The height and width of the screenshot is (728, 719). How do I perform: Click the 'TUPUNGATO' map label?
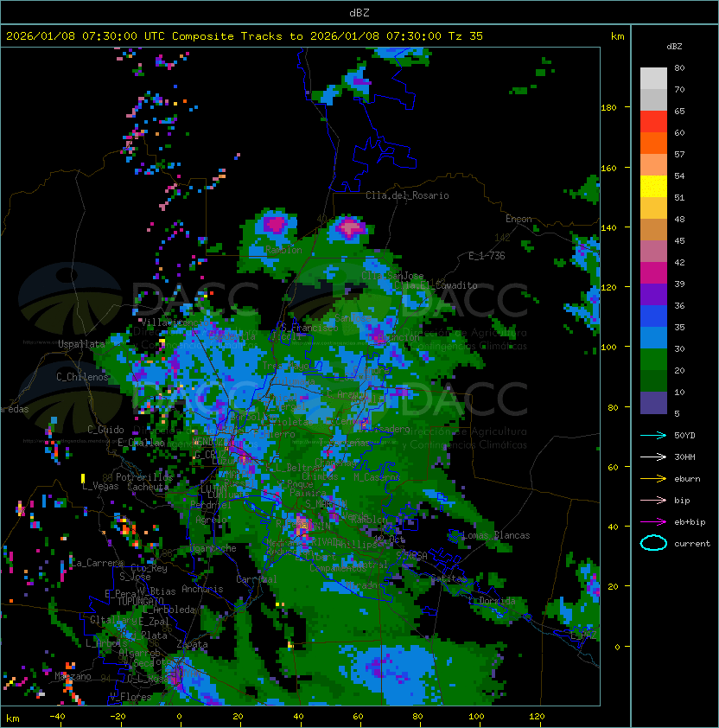pos(141,602)
